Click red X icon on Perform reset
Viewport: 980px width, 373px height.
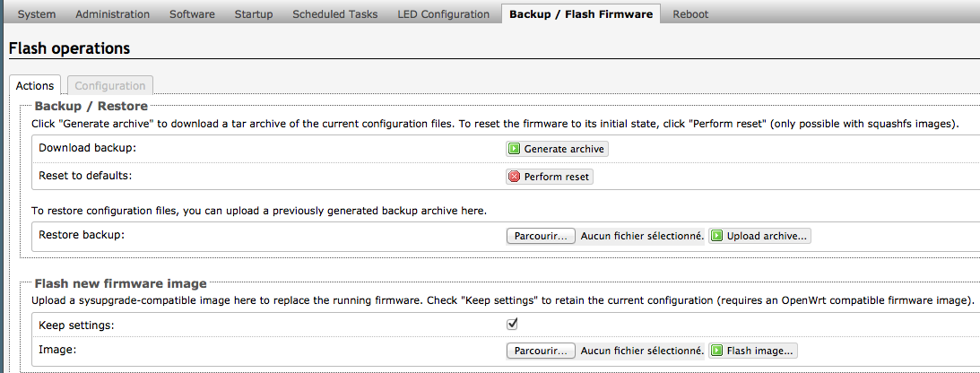[514, 177]
